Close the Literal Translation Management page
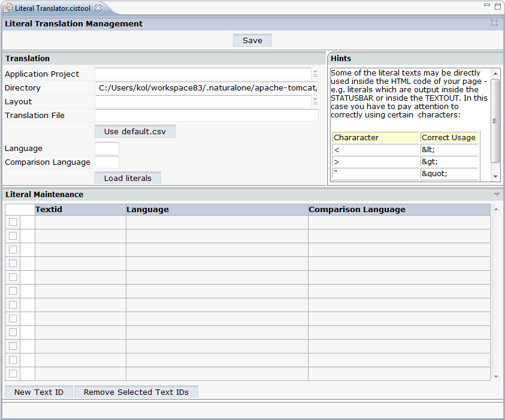The width and height of the screenshot is (505, 420). pos(494,23)
